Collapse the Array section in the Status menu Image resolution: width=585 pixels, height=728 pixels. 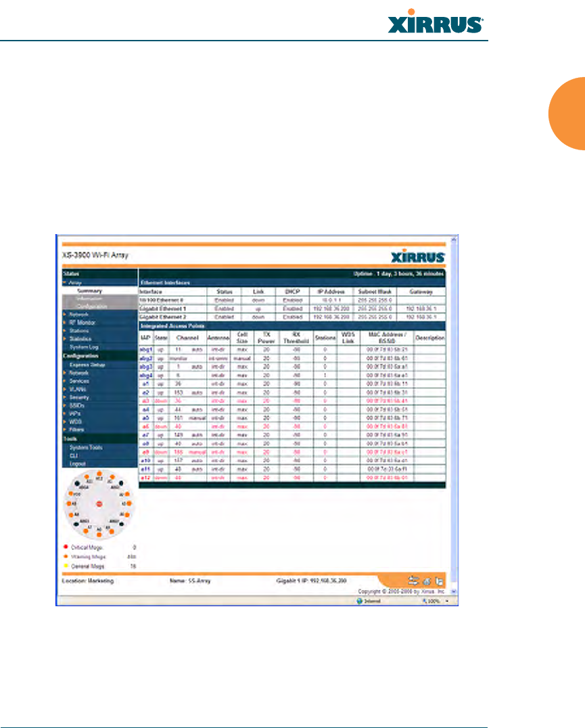[65, 282]
